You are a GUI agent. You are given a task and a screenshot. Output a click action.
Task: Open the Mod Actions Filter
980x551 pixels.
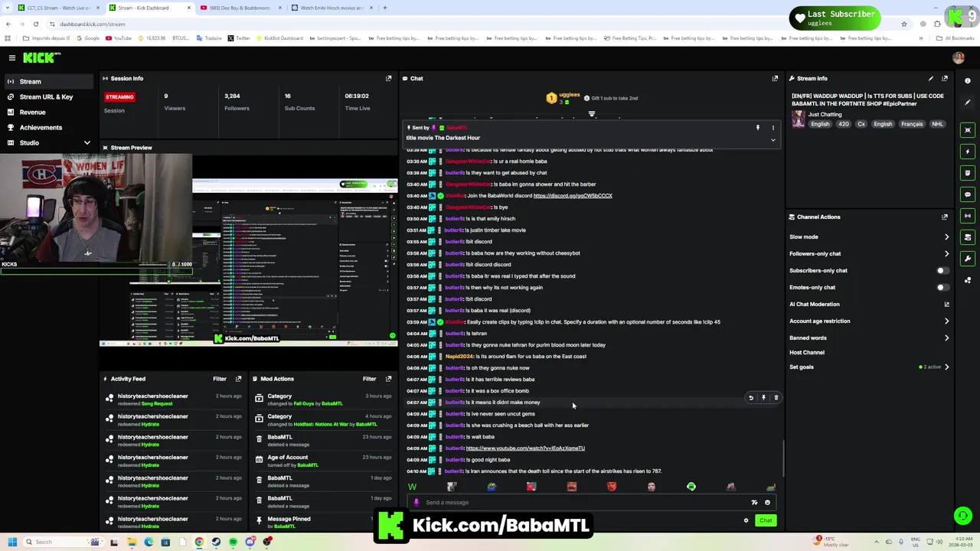370,379
